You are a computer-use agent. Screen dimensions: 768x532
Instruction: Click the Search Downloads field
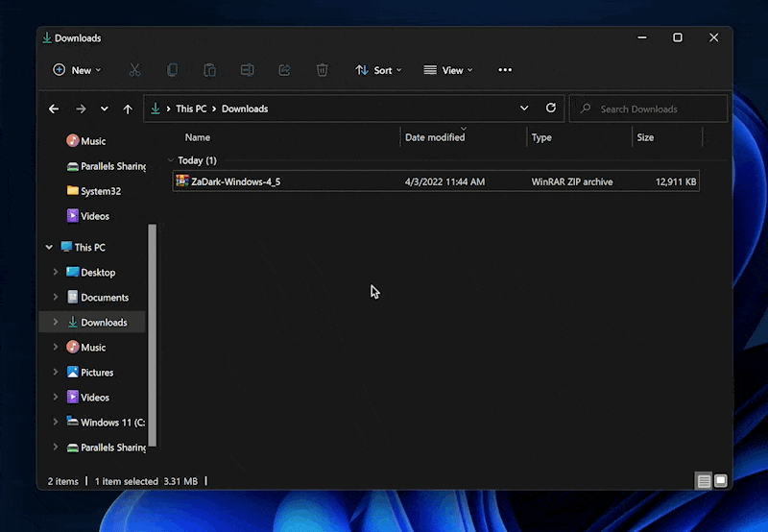click(649, 109)
